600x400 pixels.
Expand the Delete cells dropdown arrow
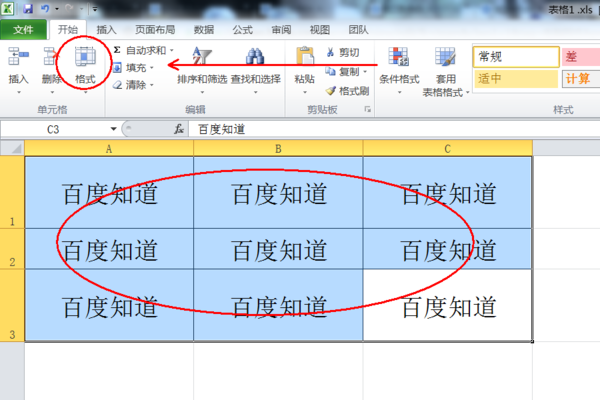(52, 92)
